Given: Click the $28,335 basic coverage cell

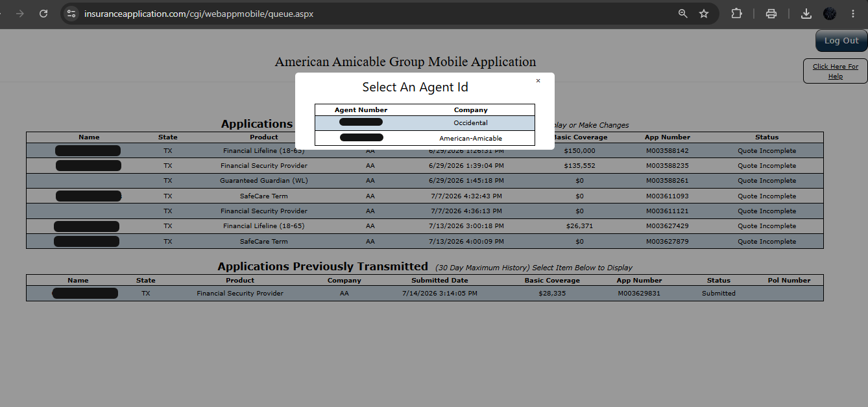Looking at the screenshot, I should pos(552,294).
